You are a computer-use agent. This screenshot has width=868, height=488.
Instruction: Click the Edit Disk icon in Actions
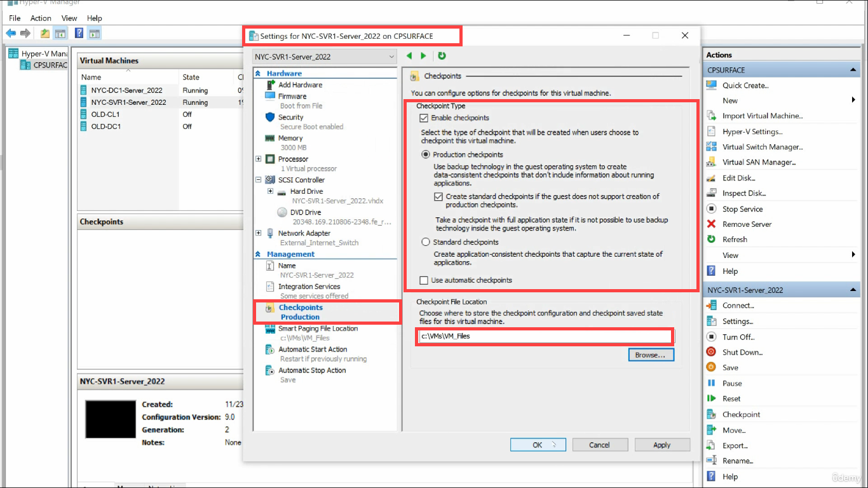[712, 178]
